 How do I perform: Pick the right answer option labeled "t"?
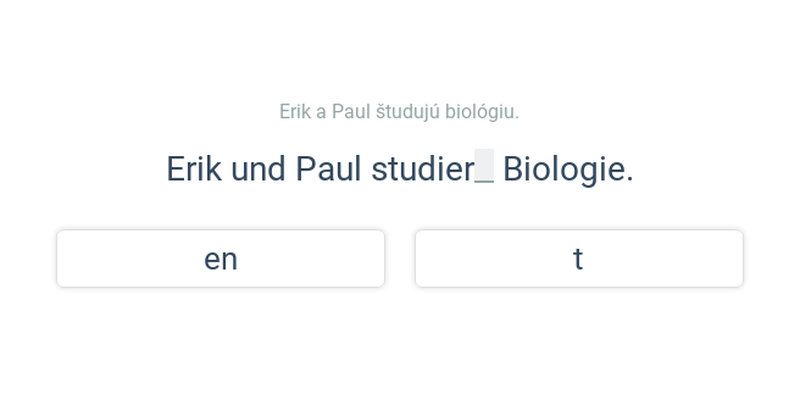point(579,259)
